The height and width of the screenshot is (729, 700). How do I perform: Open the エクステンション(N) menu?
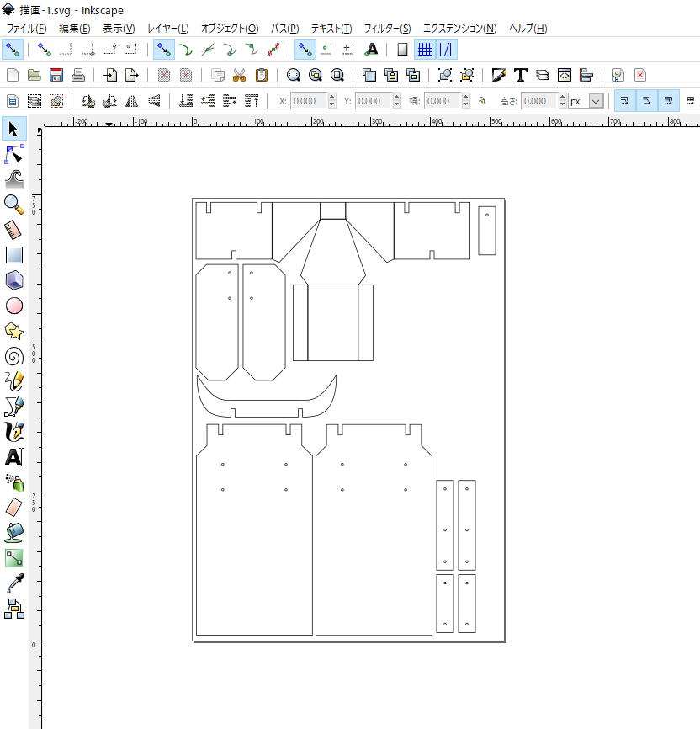[459, 29]
